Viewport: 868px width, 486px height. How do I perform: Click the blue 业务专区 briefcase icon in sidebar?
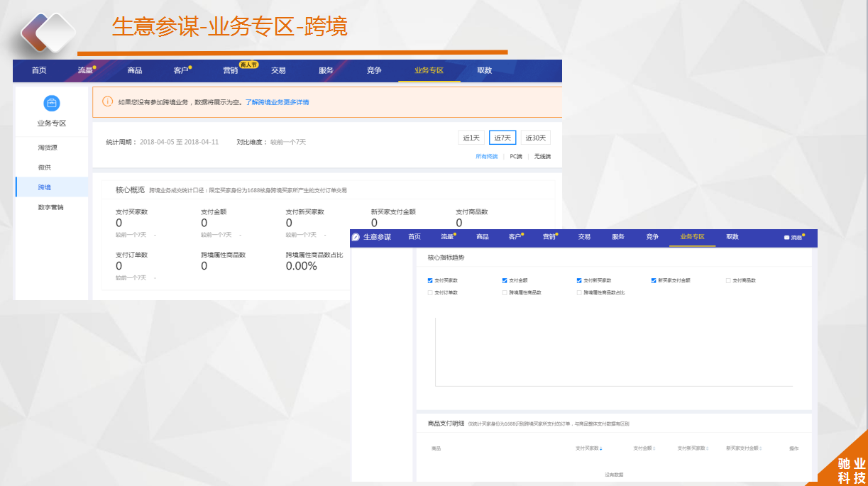(x=52, y=104)
